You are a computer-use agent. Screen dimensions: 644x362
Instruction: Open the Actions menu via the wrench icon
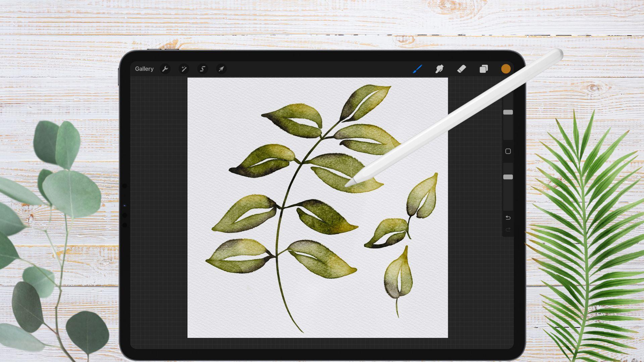(165, 69)
